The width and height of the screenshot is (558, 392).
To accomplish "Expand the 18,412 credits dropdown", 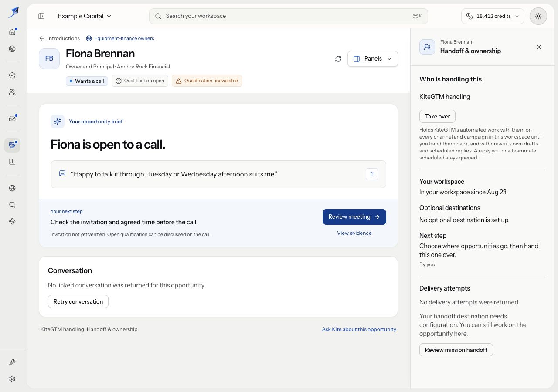I will click(493, 16).
